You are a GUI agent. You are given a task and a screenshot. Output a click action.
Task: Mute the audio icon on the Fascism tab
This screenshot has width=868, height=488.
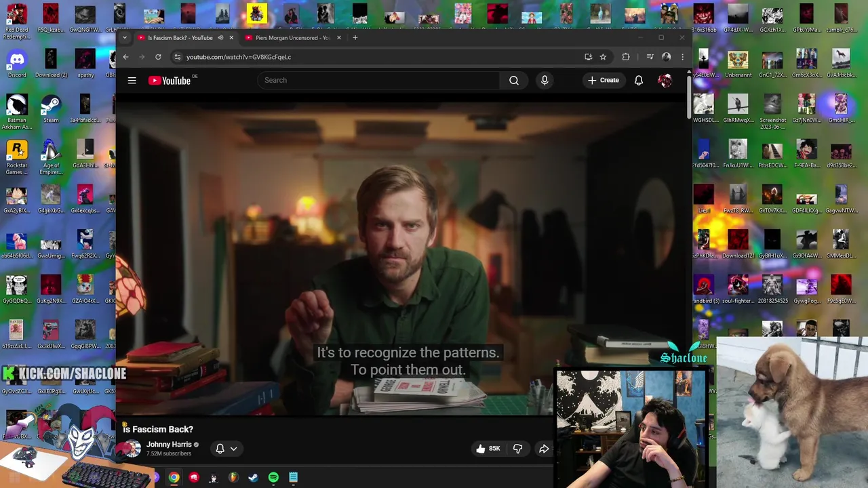[220, 37]
